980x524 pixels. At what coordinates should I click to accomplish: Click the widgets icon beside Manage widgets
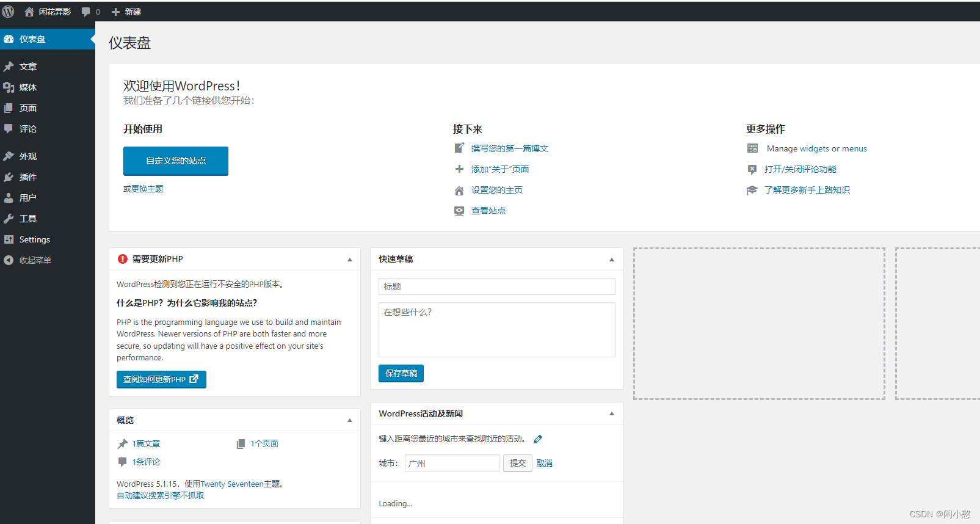click(x=752, y=148)
